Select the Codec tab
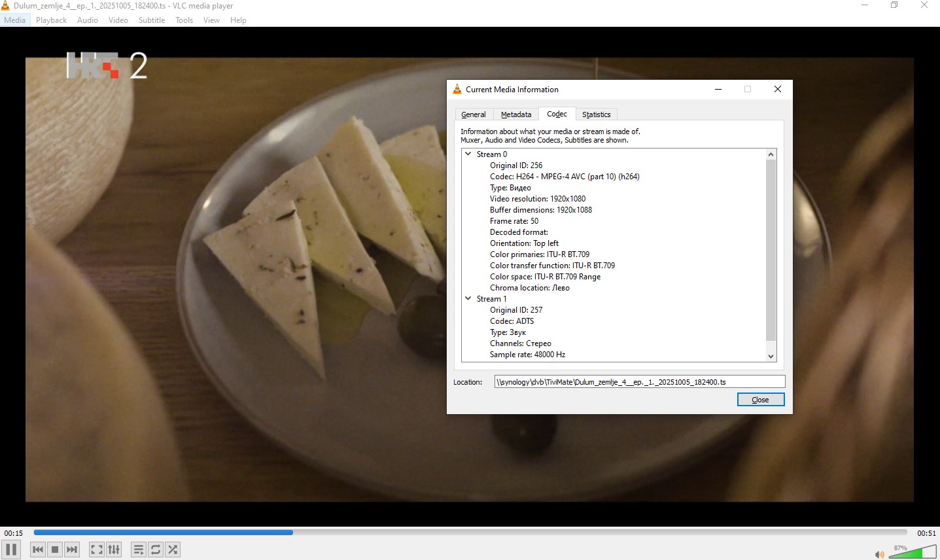Image resolution: width=940 pixels, height=560 pixels. pyautogui.click(x=557, y=114)
